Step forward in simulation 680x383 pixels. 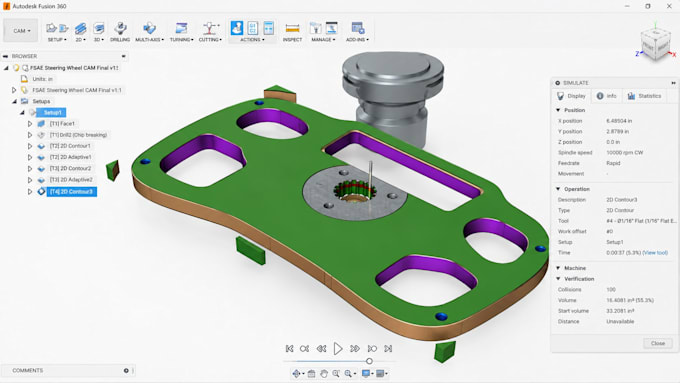(355, 348)
